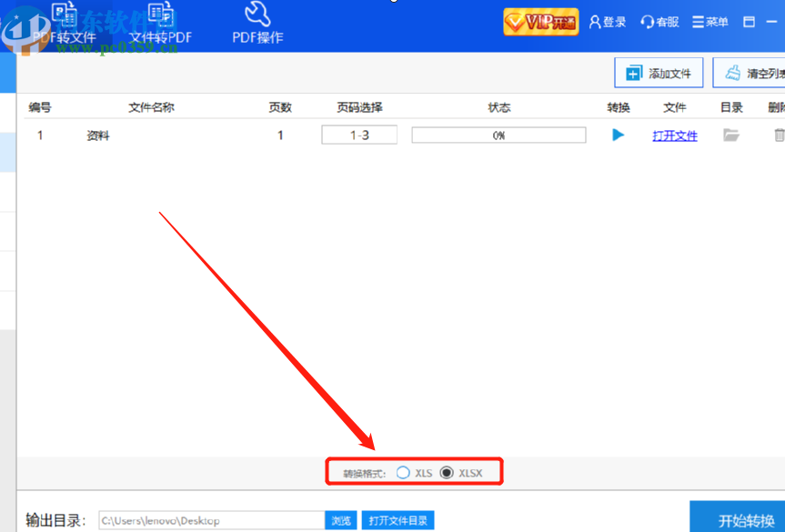785x532 pixels.
Task: Expand the VIP开通 upgrade offer
Action: tap(540, 21)
